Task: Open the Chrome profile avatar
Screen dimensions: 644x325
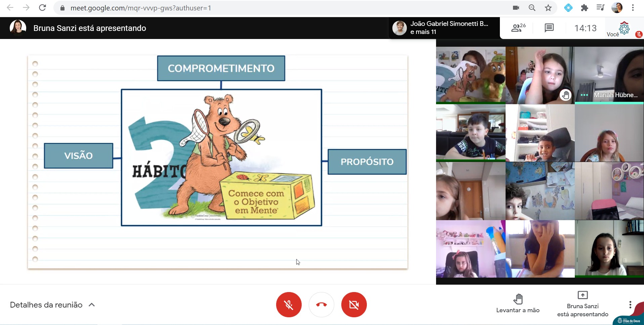Action: click(x=617, y=8)
